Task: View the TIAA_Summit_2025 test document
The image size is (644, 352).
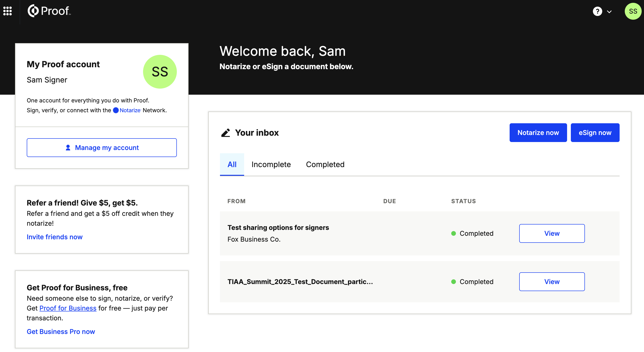Action: [552, 281]
